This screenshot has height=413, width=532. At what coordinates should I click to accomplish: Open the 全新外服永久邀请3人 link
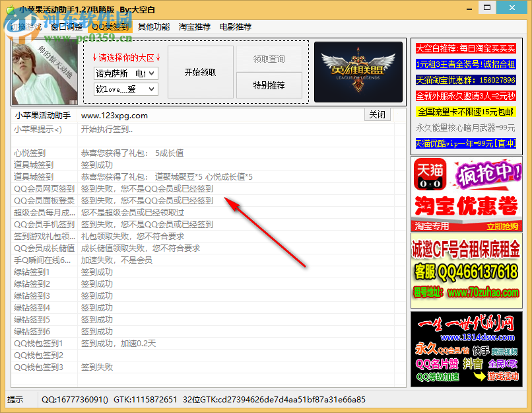pyautogui.click(x=465, y=96)
